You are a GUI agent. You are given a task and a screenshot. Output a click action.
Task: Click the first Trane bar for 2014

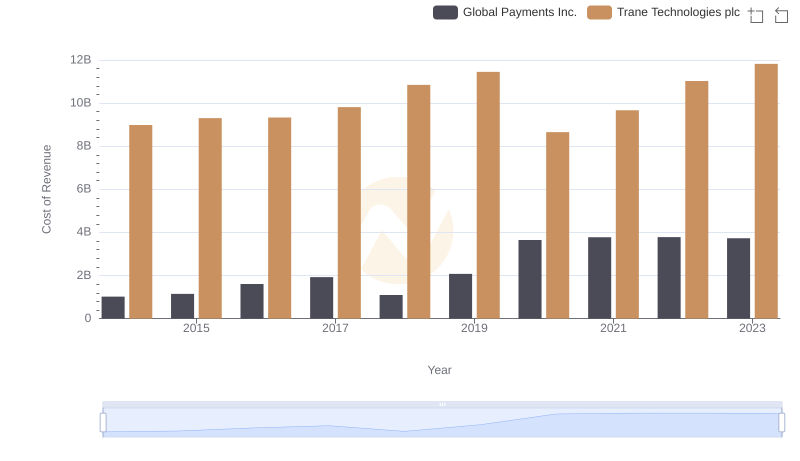141,222
